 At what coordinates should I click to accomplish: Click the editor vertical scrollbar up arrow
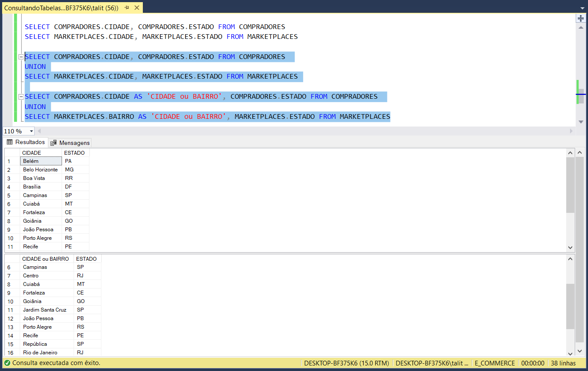pyautogui.click(x=581, y=27)
